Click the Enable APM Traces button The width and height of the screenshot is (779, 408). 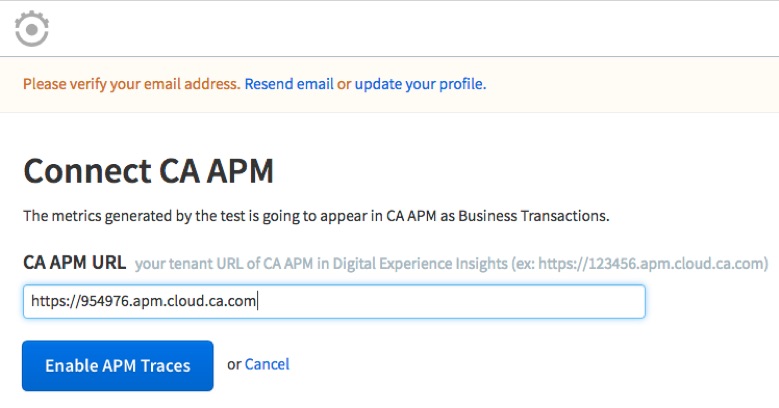118,366
